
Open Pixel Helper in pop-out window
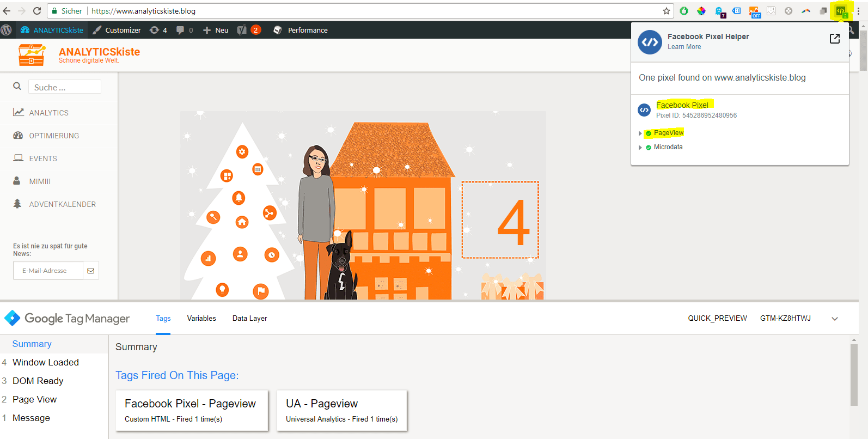click(834, 39)
